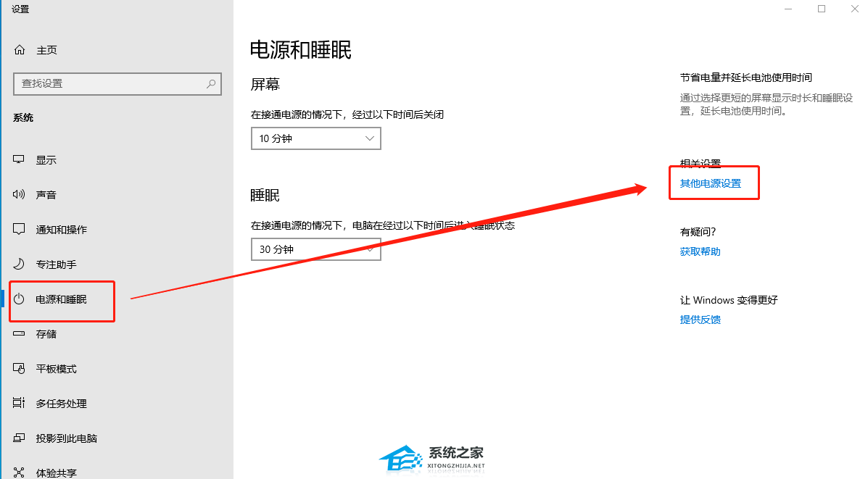868x479 pixels.
Task: Click the 睡眠 section heading
Action: pos(265,195)
